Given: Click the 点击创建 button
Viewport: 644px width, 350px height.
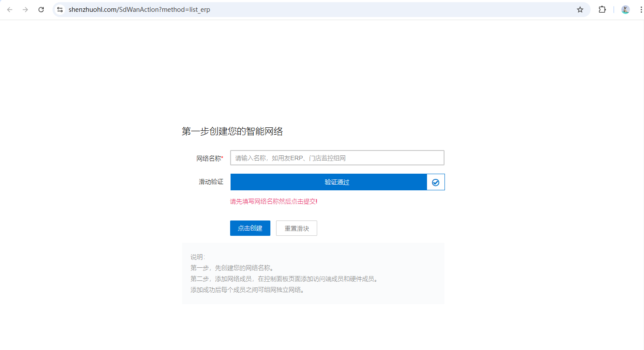Looking at the screenshot, I should point(250,228).
